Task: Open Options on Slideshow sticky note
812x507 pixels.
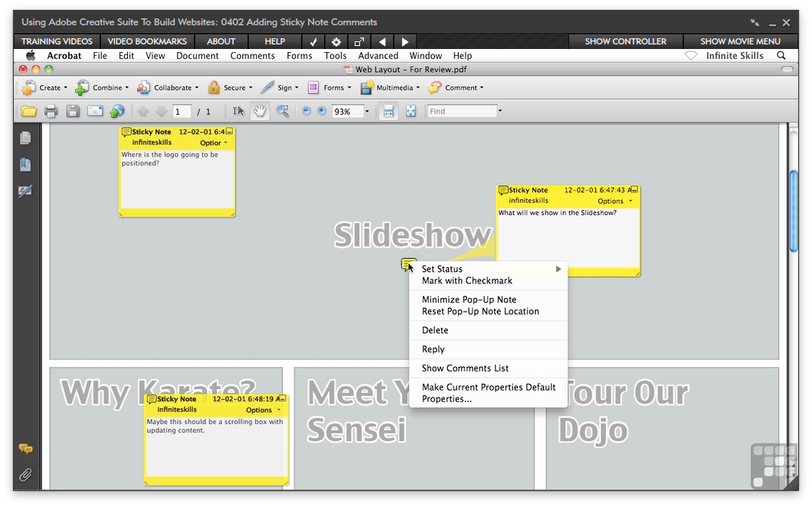Action: [x=614, y=201]
